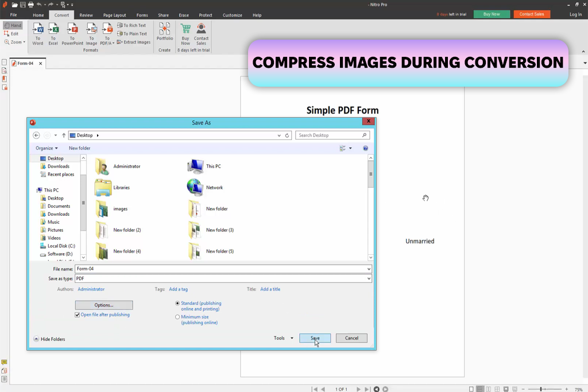Click the File name input field

click(x=220, y=269)
